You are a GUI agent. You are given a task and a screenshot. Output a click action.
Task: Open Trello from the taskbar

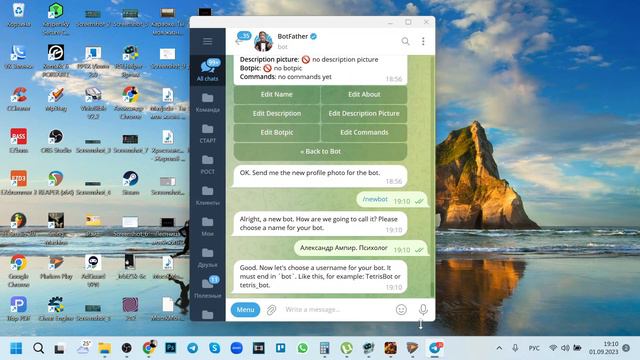coord(281,348)
